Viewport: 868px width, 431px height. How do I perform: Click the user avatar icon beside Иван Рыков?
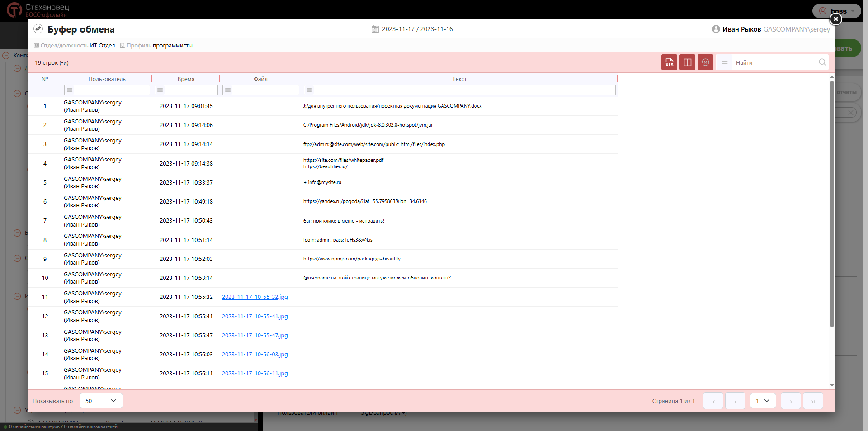716,29
